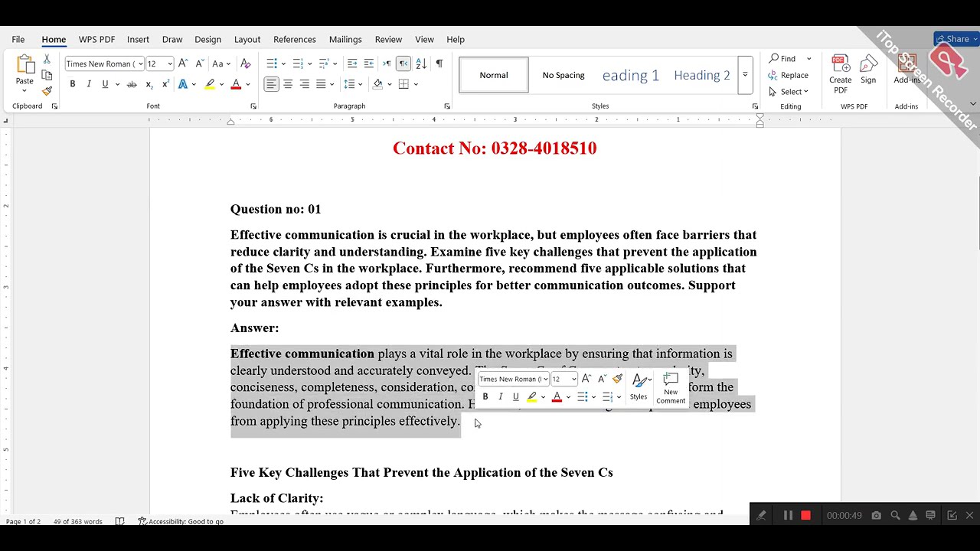
Task: Expand the Styles gallery more arrow
Action: [745, 75]
